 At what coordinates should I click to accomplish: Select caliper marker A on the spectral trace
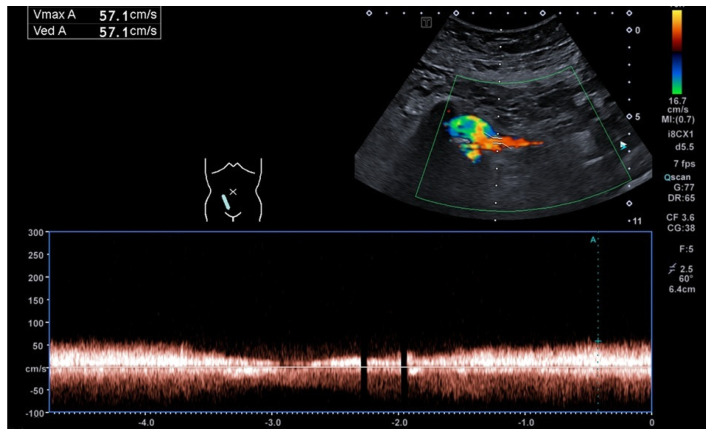pyautogui.click(x=593, y=240)
